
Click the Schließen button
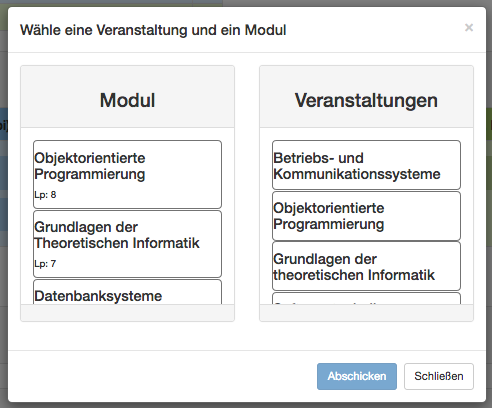pyautogui.click(x=439, y=376)
